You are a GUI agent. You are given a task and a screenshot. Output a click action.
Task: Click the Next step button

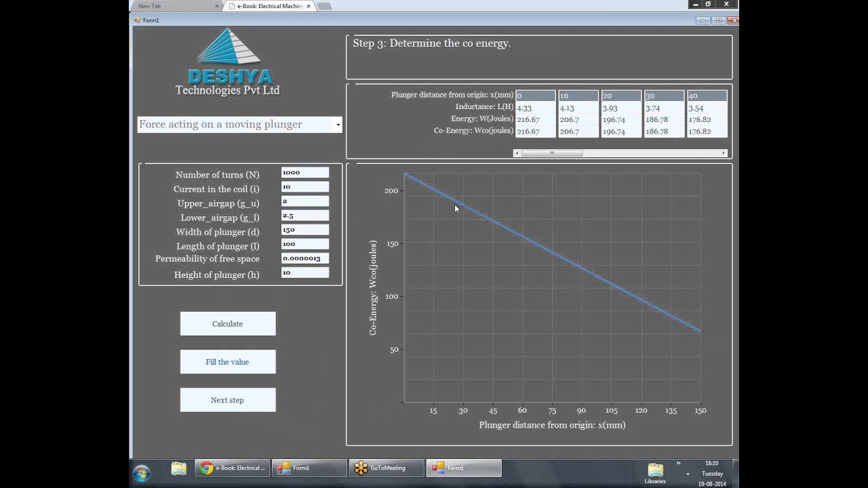pos(228,400)
